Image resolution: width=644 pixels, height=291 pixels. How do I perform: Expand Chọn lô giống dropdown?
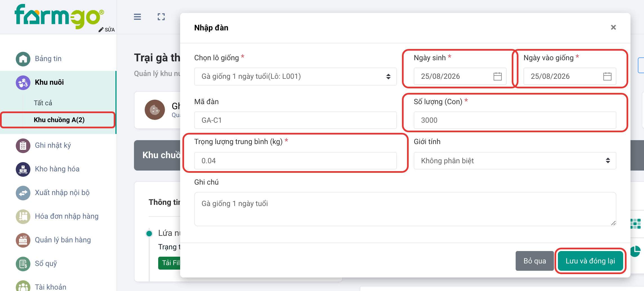(295, 76)
